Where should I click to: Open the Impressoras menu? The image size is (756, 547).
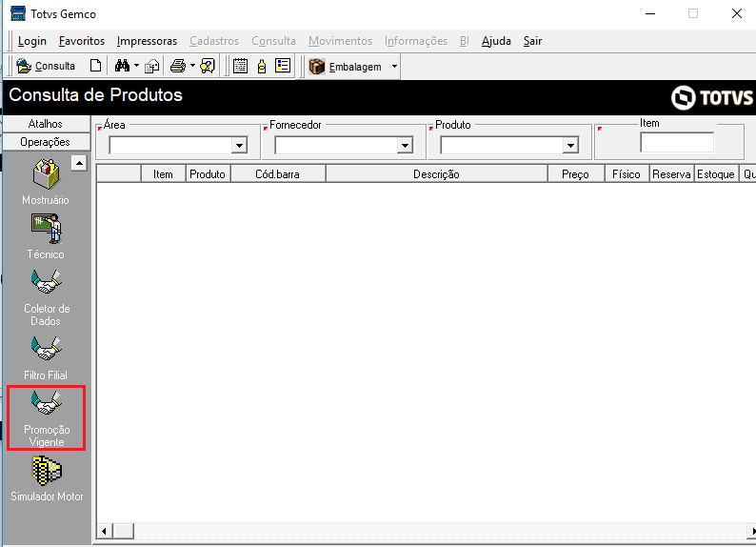pyautogui.click(x=147, y=41)
